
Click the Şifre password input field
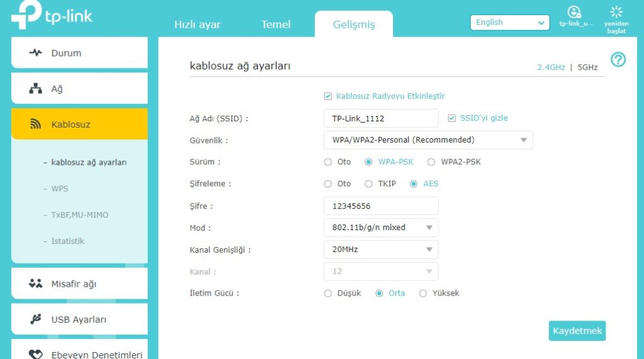tap(380, 206)
